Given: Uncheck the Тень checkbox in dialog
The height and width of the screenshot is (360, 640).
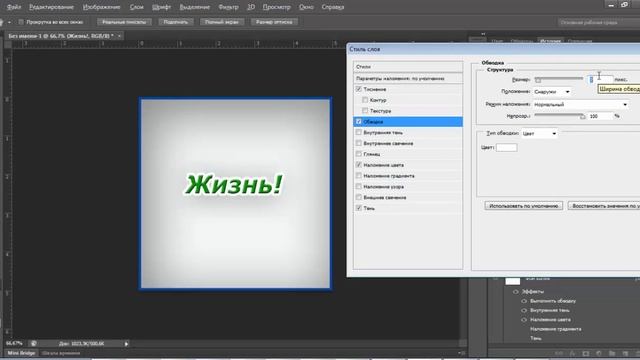Looking at the screenshot, I should (x=359, y=208).
